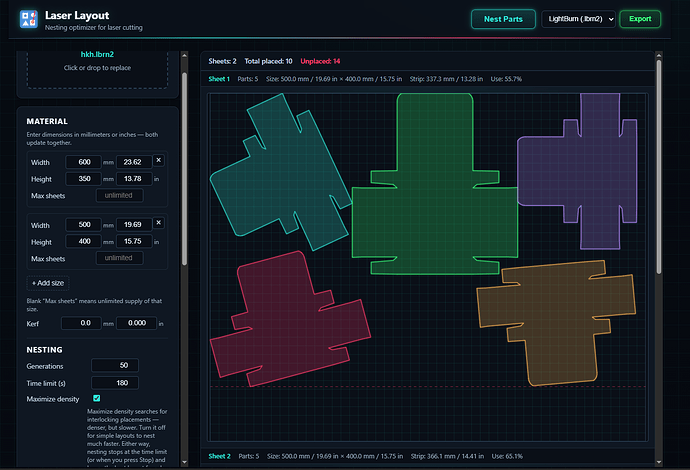Edit the Kerf 0.0 mm field
The image size is (690, 470).
click(x=81, y=323)
